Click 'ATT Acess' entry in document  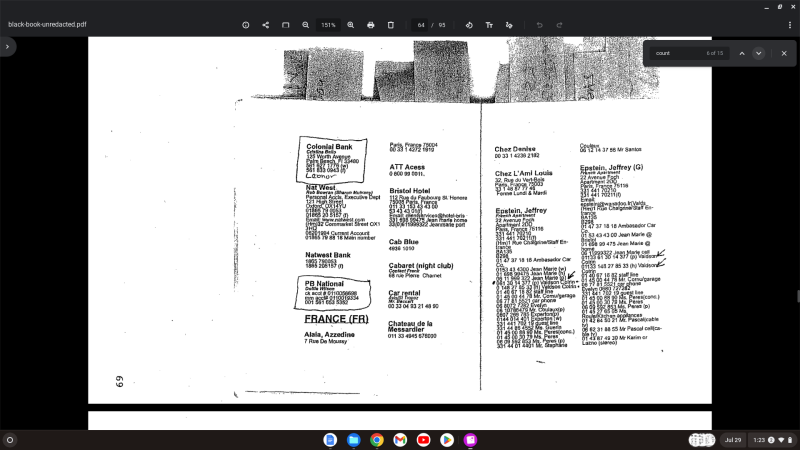[x=407, y=167]
